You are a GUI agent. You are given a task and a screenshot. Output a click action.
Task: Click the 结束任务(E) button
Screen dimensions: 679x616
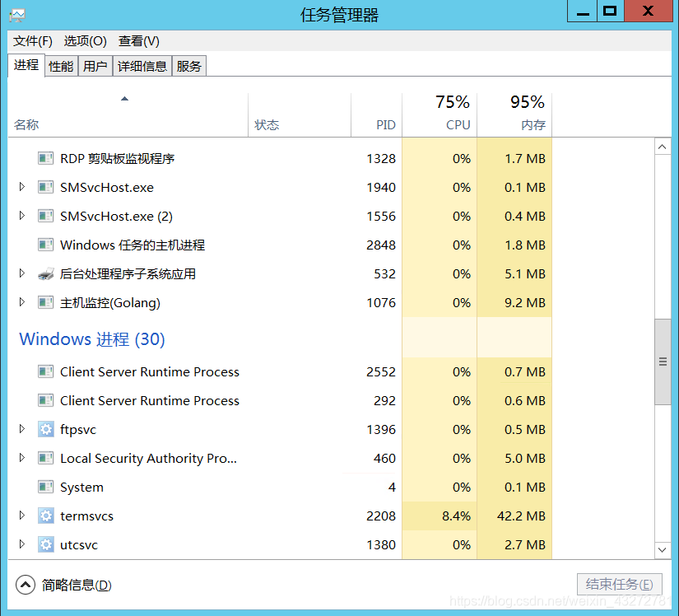(x=619, y=585)
